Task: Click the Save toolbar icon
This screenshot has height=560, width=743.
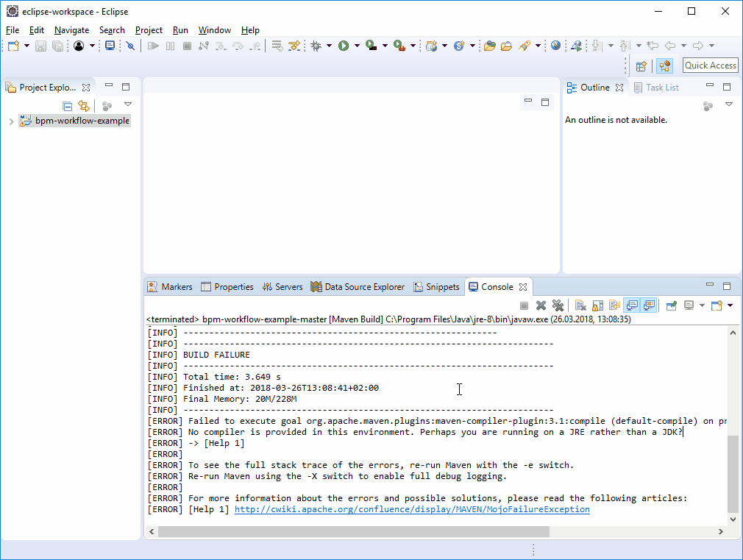Action: pos(40,46)
